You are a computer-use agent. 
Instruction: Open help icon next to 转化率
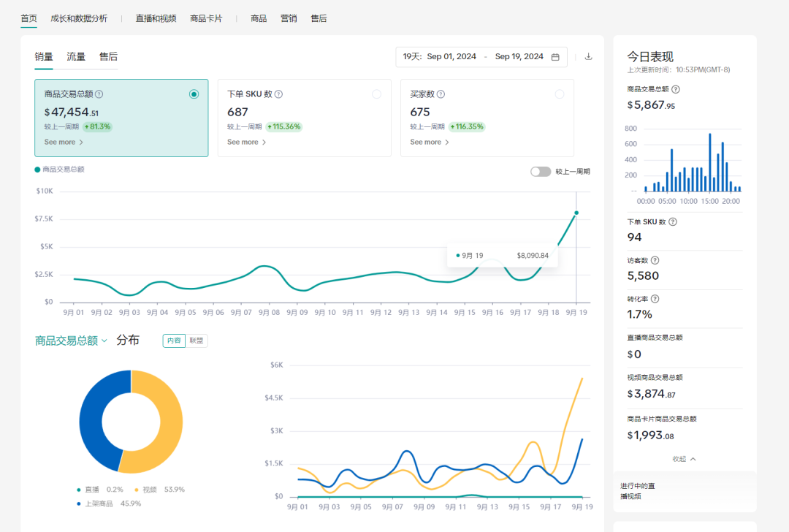pos(655,299)
